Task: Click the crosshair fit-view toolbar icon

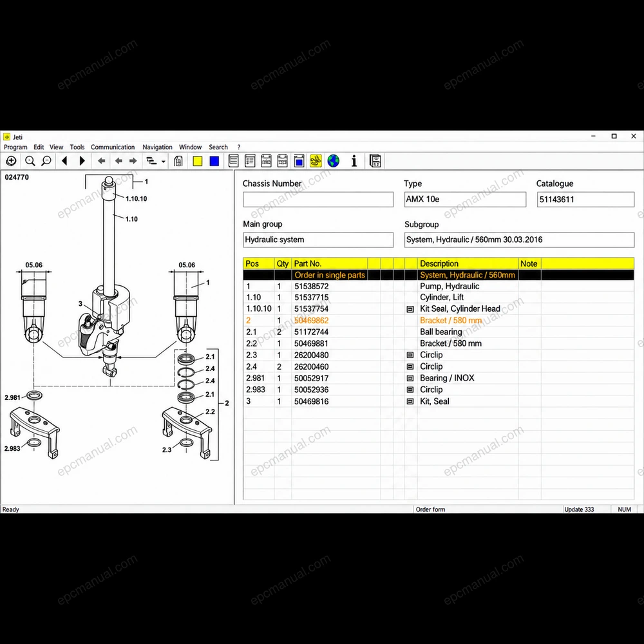Action: coord(11,161)
